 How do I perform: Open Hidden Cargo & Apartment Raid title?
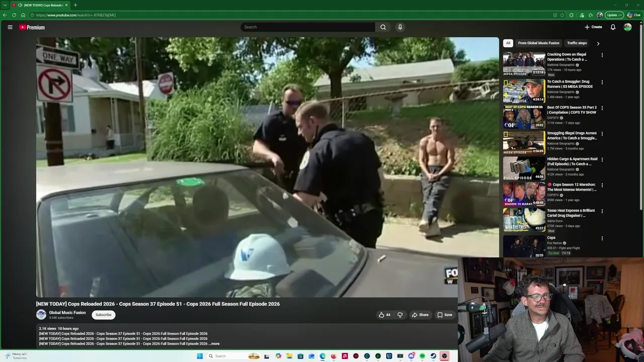(572, 161)
